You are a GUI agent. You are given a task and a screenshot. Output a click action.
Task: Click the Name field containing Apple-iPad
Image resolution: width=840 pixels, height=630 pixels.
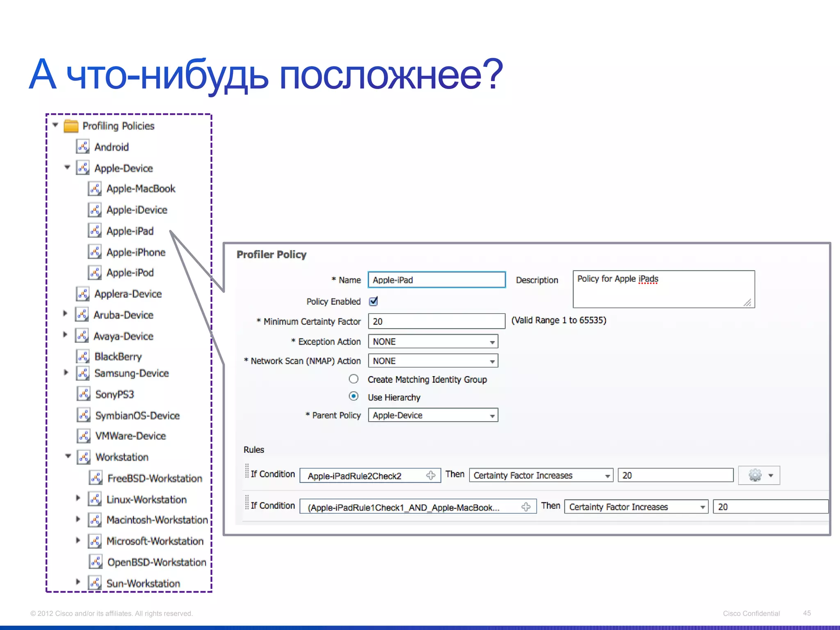(x=437, y=280)
